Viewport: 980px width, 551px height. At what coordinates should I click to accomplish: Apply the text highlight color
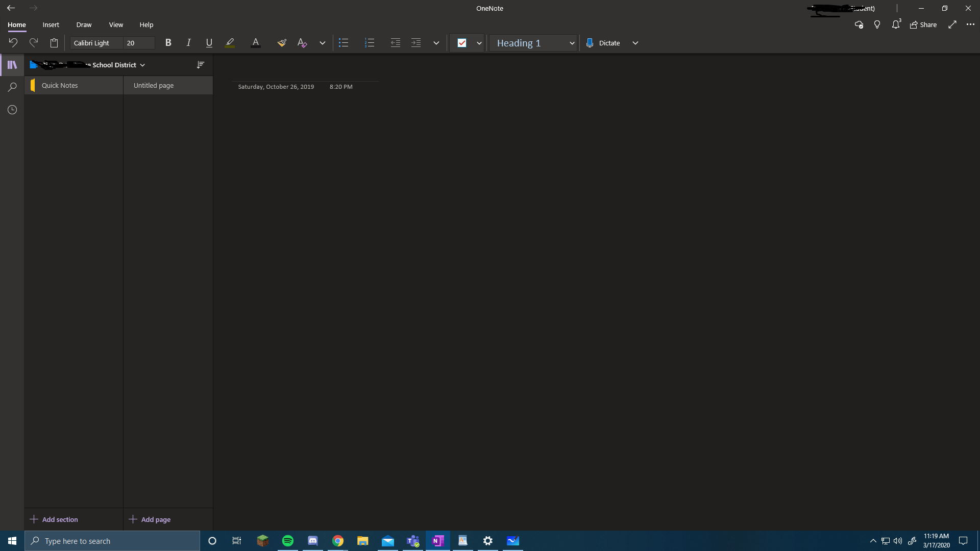230,43
